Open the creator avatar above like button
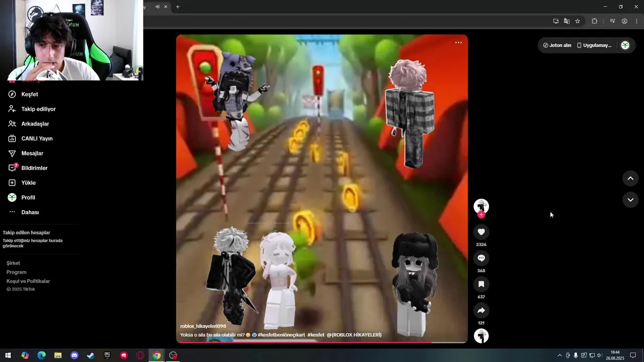This screenshot has height=362, width=644. pos(481,206)
